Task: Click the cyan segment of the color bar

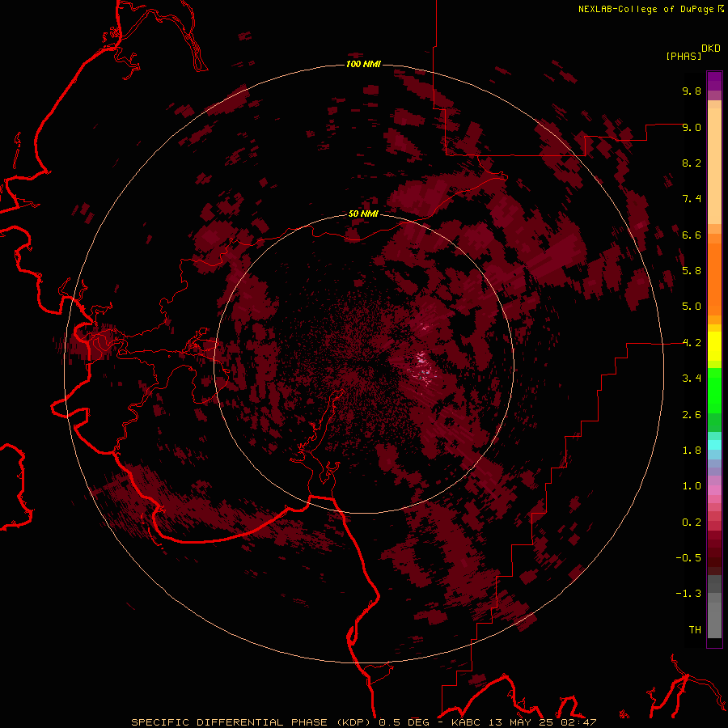Action: [x=714, y=444]
